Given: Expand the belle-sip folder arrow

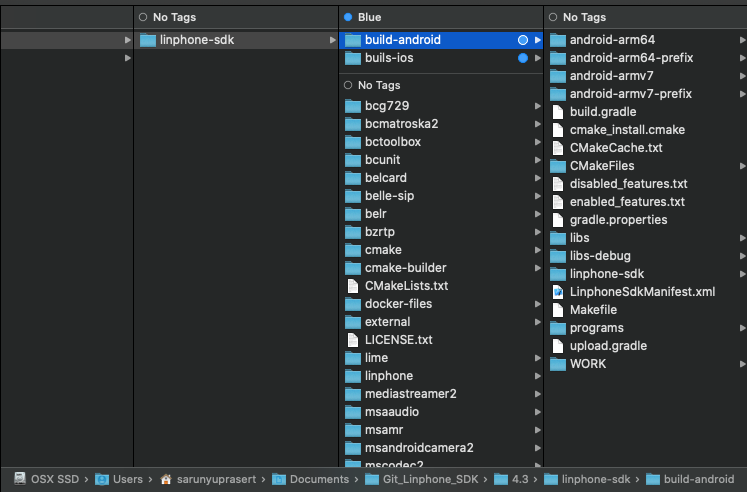Looking at the screenshot, I should point(537,196).
